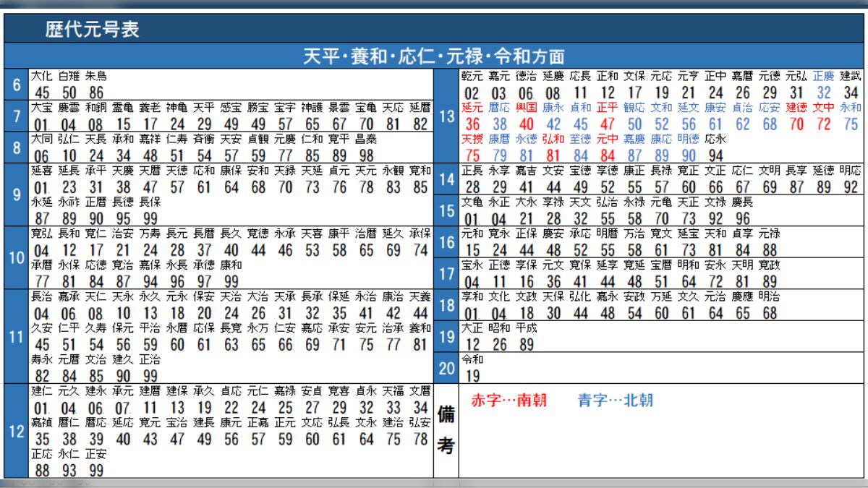The height and width of the screenshot is (488, 868).
Task: Select the era name 貞享
Action: tap(742, 234)
